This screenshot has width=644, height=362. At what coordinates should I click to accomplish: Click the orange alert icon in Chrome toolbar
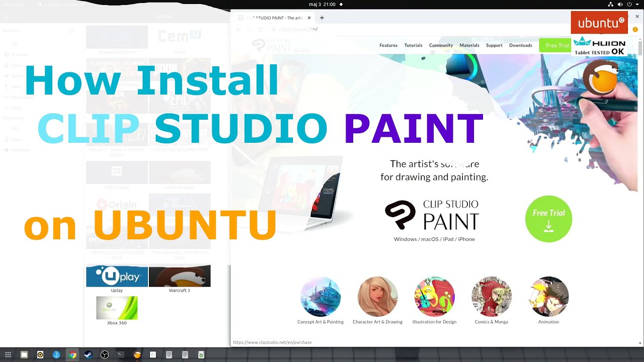pos(636,30)
